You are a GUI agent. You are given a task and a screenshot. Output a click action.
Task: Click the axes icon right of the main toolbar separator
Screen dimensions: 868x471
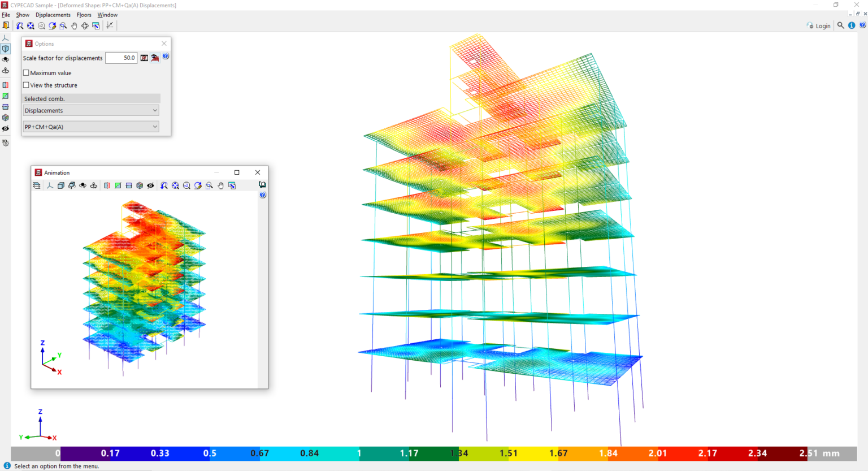(x=110, y=25)
